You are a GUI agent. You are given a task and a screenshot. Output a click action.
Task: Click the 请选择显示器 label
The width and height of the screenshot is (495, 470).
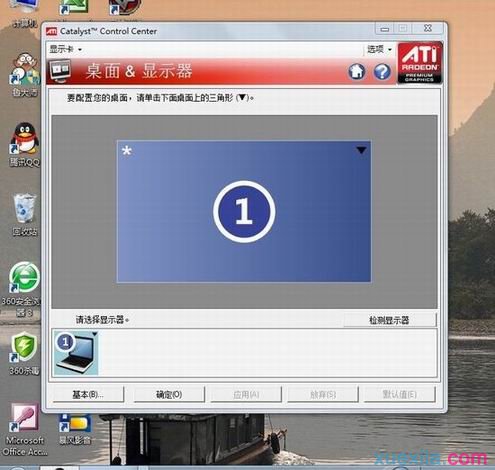tap(102, 320)
